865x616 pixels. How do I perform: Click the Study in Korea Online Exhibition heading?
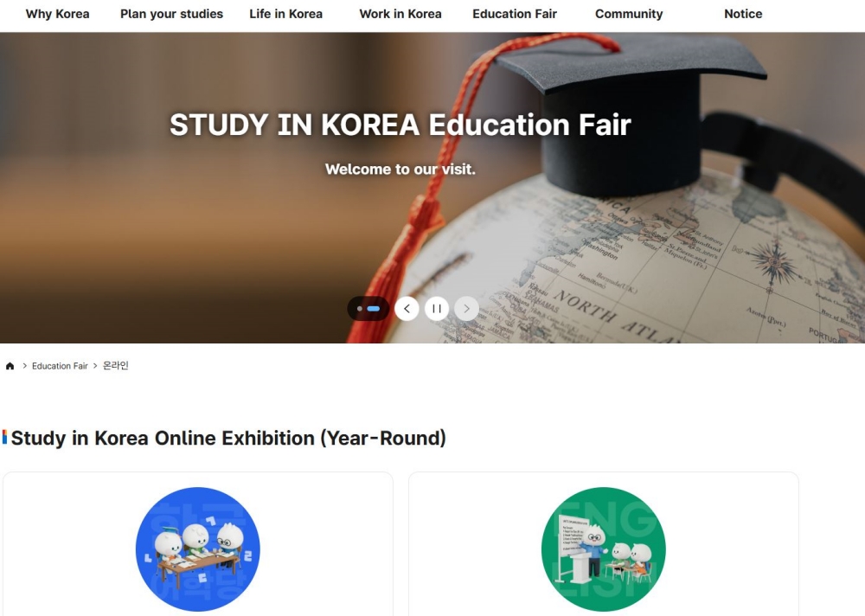(228, 438)
